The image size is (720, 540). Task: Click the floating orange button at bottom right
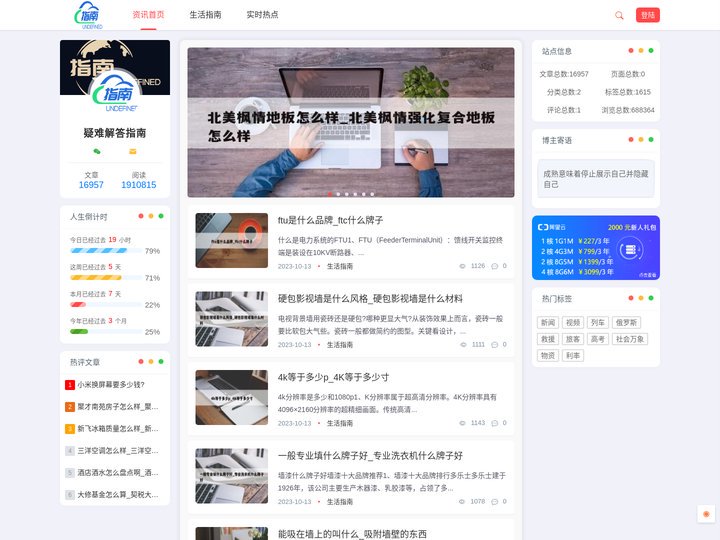coord(706,514)
